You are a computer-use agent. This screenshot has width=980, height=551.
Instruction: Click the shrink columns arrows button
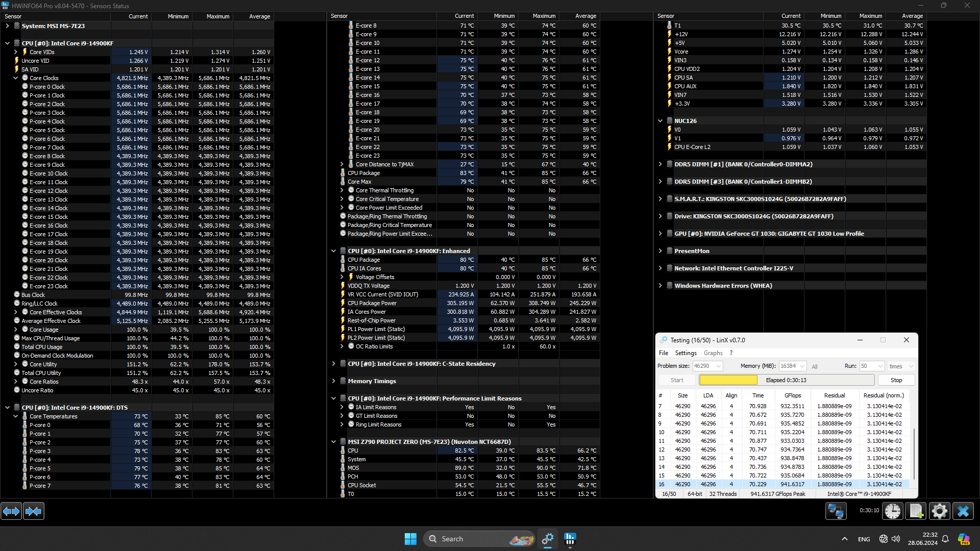(x=34, y=511)
